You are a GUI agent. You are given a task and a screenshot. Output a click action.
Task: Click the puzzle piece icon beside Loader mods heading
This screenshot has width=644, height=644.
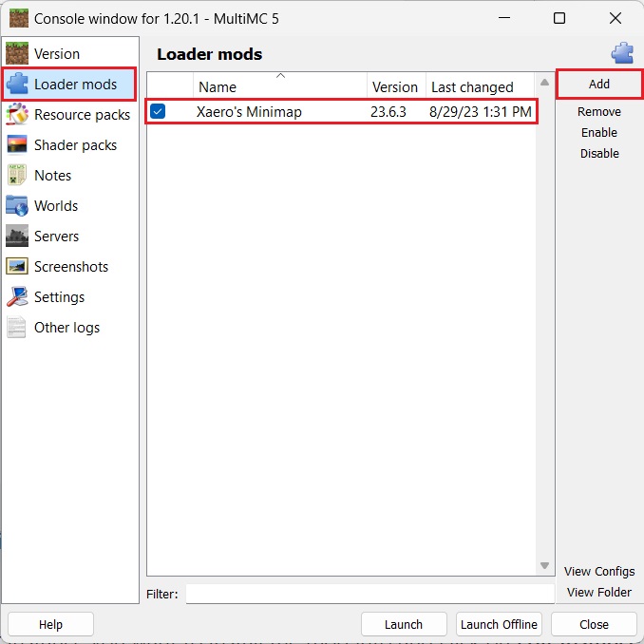[x=622, y=53]
